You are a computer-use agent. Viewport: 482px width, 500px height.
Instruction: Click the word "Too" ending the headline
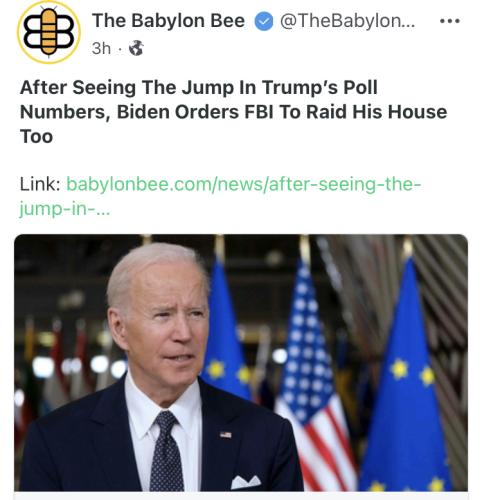pyautogui.click(x=36, y=136)
